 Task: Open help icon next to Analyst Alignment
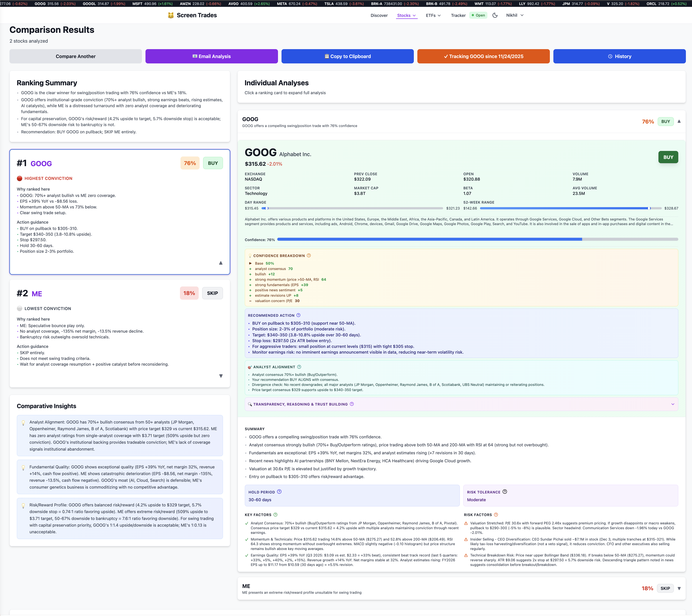(x=299, y=367)
